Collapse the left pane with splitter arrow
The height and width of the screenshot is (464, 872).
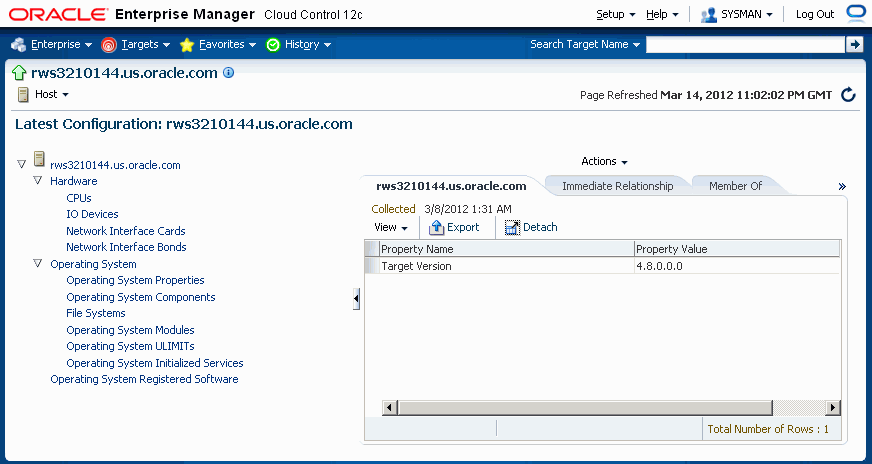point(356,299)
